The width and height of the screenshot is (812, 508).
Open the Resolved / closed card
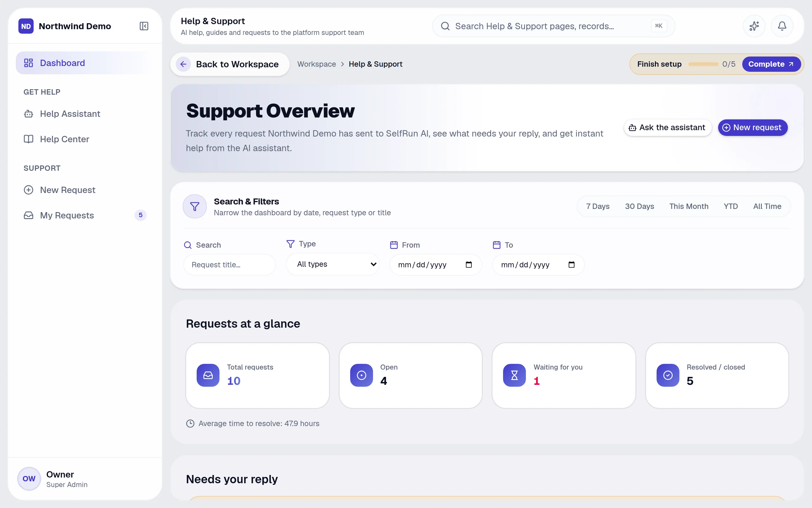point(717,375)
